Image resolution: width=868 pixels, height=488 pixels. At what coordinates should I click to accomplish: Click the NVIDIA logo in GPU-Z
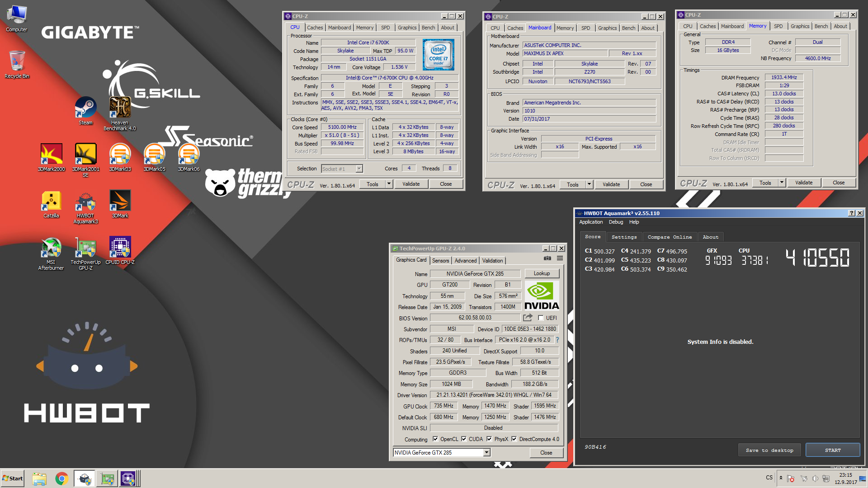coord(542,296)
